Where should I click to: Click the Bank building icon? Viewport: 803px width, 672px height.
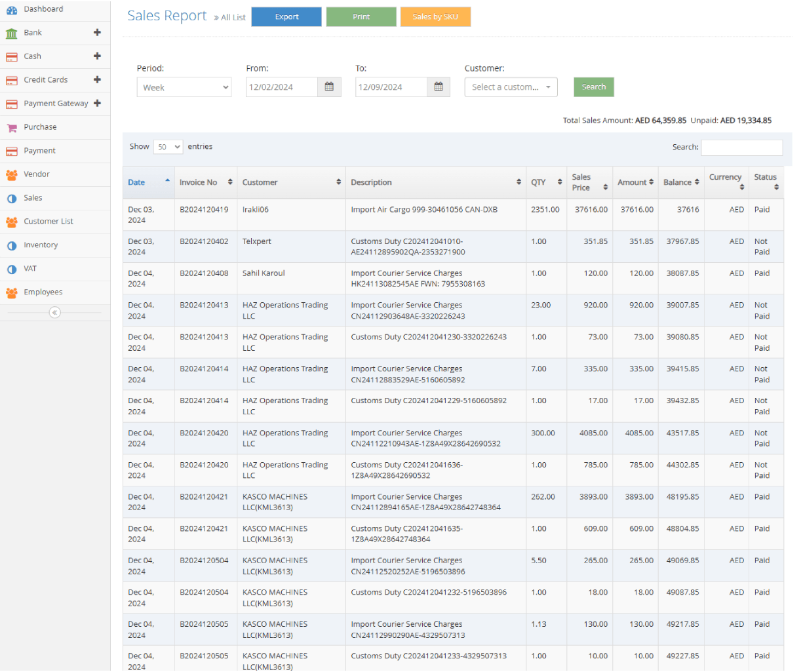point(11,33)
